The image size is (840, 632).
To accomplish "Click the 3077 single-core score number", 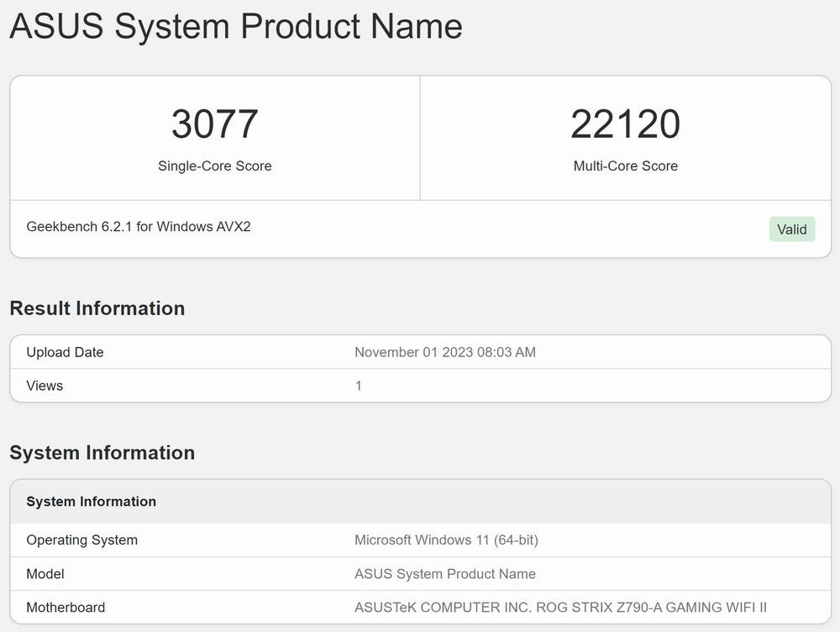I will 214,124.
